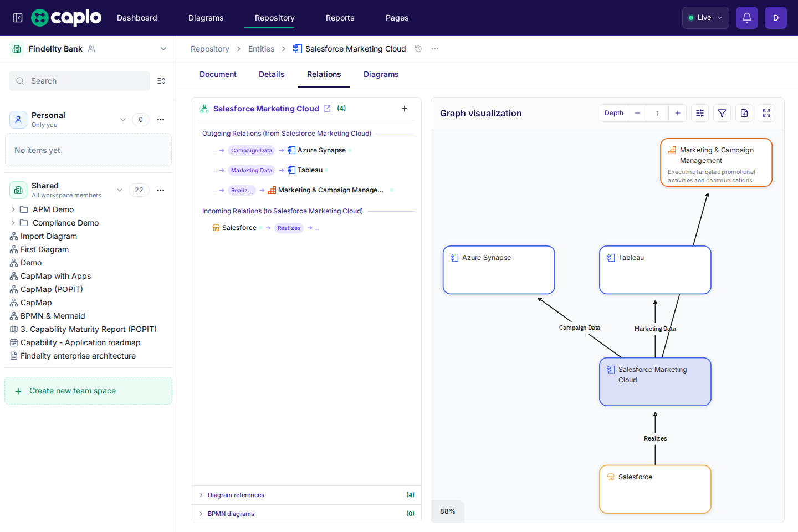This screenshot has height=532, width=798.
Task: Open BPMN & Mermaid diagram
Action: (53, 316)
